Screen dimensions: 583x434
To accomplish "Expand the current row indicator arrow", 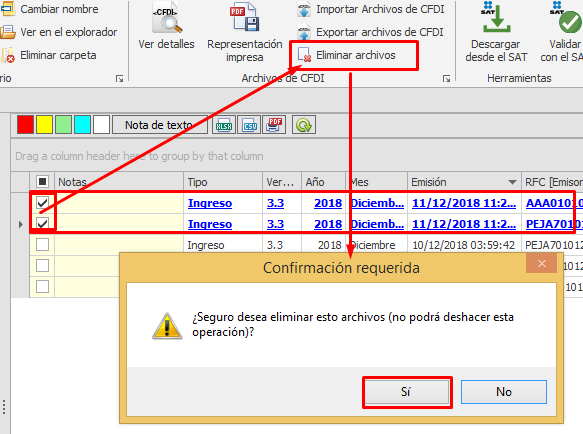I will tap(21, 224).
